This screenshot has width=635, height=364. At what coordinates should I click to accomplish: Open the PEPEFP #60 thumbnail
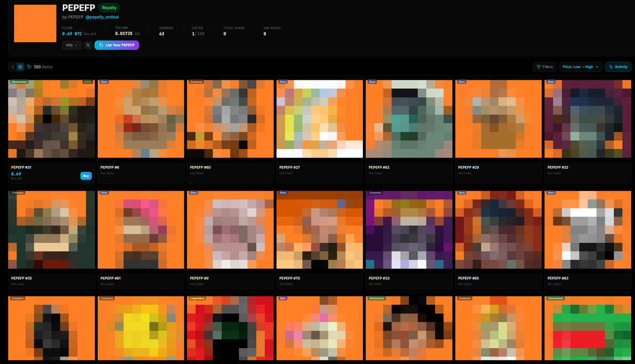click(x=230, y=119)
